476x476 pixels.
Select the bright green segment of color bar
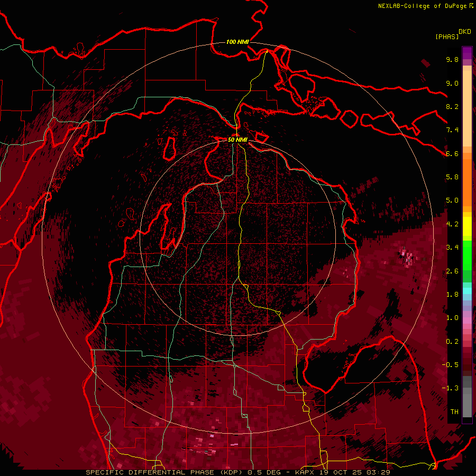(x=467, y=256)
